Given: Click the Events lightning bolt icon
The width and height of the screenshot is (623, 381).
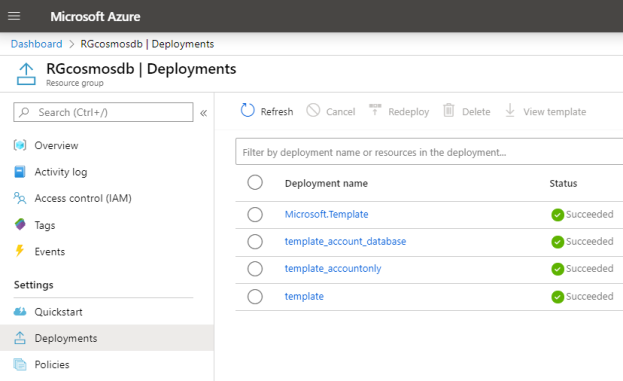Looking at the screenshot, I should pos(19,251).
